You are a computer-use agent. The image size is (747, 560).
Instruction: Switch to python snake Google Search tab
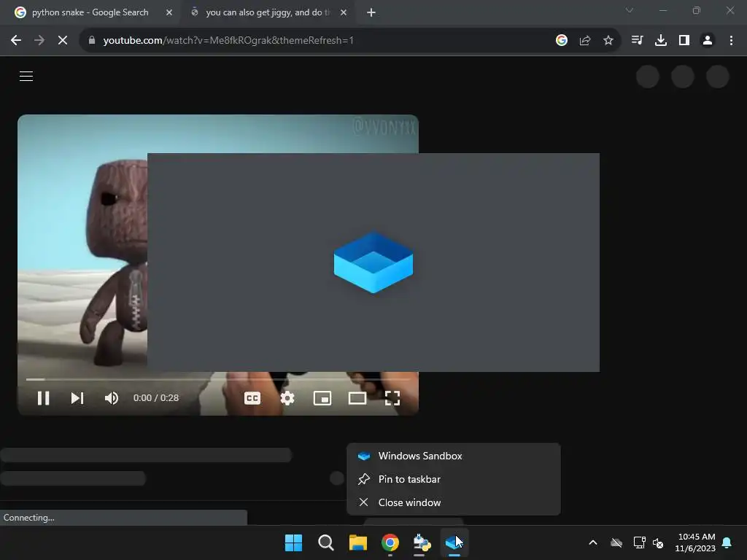[x=90, y=12]
